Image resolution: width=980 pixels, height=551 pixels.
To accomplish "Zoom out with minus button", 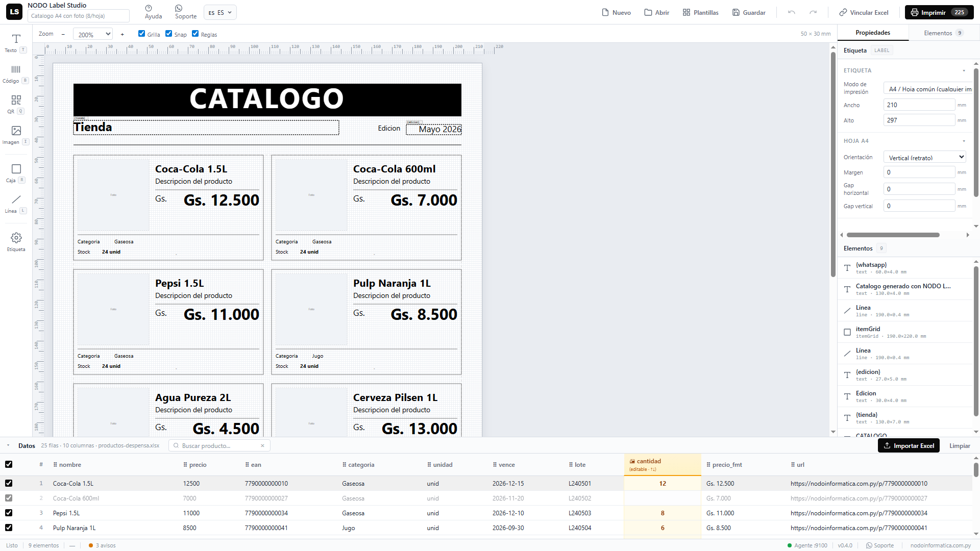I will point(63,34).
